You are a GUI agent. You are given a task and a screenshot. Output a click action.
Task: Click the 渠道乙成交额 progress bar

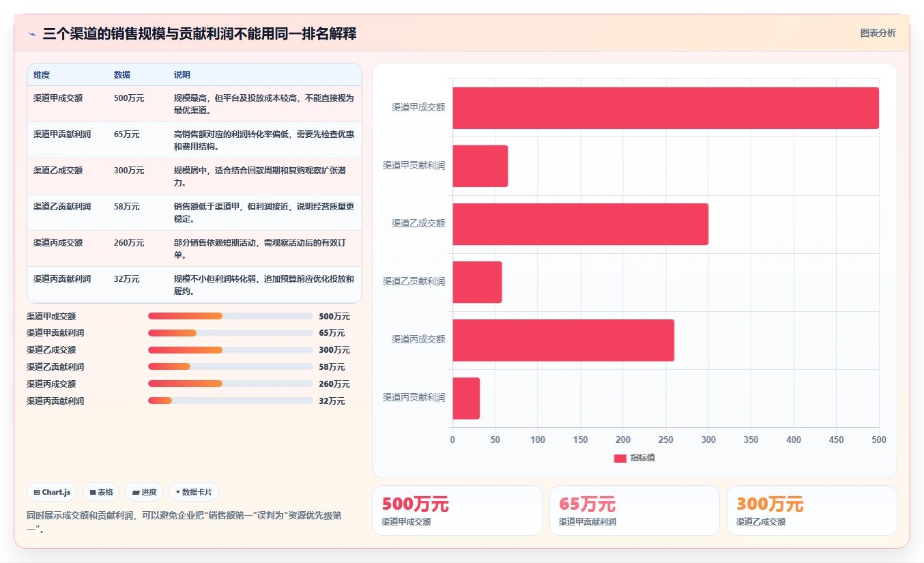point(230,350)
